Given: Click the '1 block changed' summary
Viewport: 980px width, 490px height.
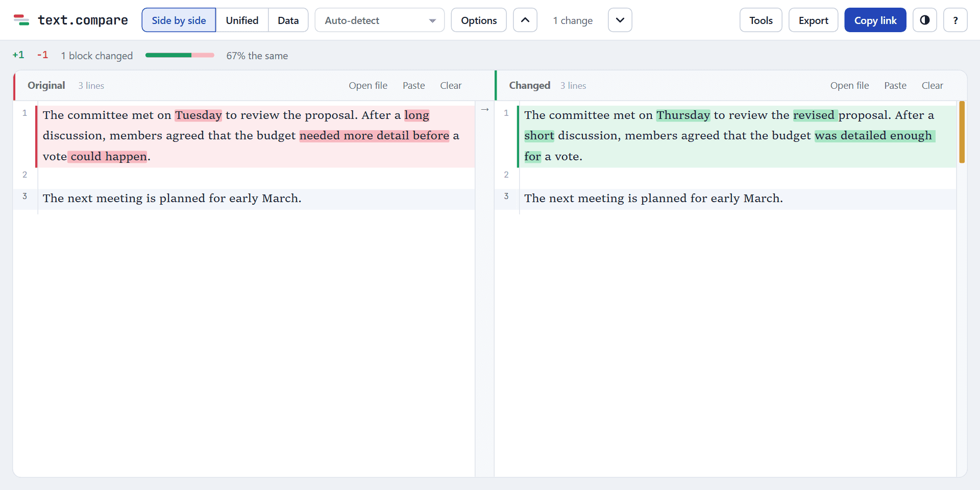Looking at the screenshot, I should pos(97,56).
